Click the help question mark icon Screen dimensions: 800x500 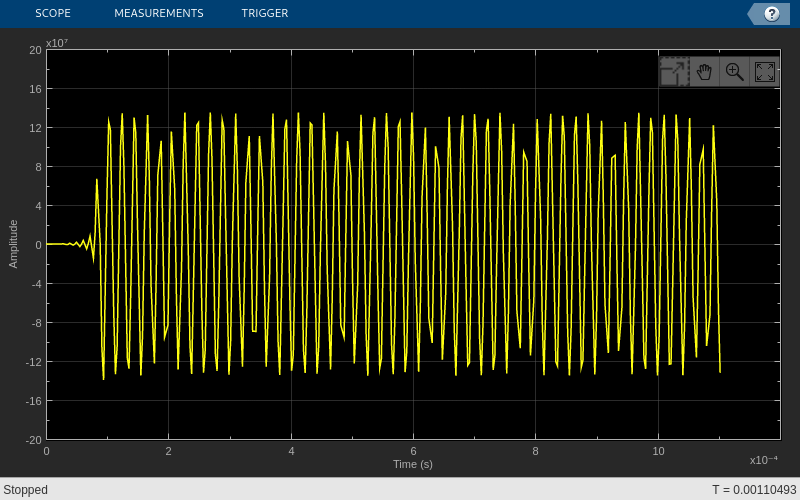point(771,14)
